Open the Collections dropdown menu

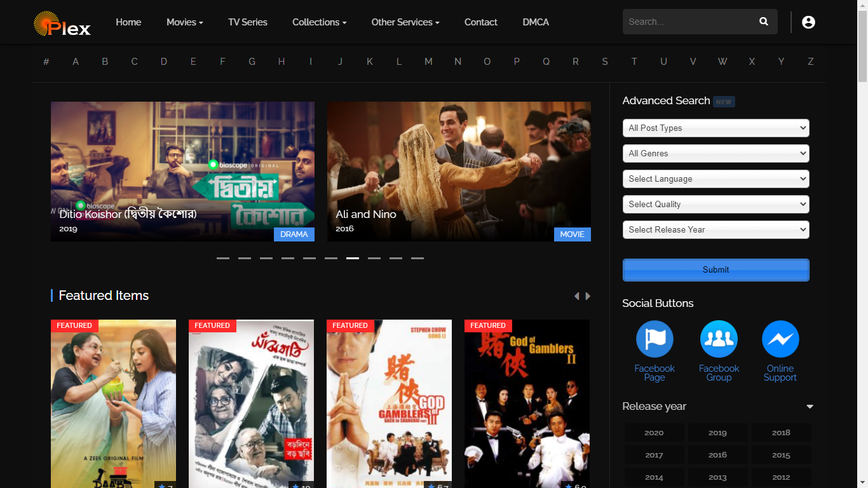(x=320, y=22)
